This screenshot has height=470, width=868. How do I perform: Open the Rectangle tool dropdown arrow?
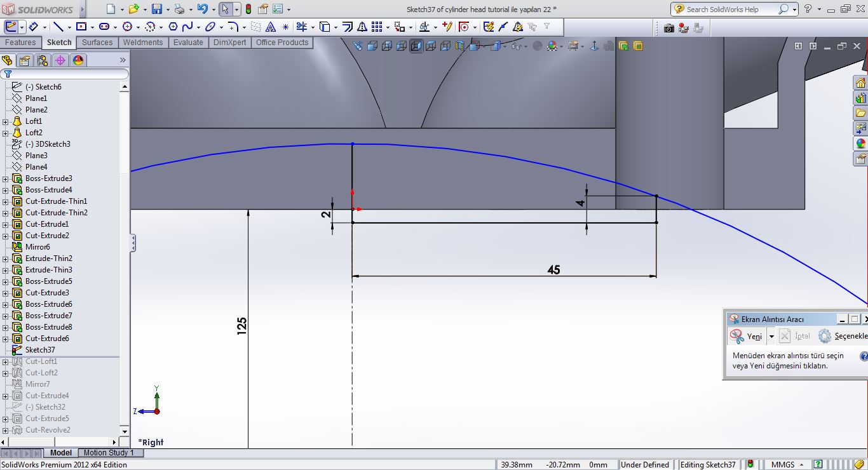point(92,27)
